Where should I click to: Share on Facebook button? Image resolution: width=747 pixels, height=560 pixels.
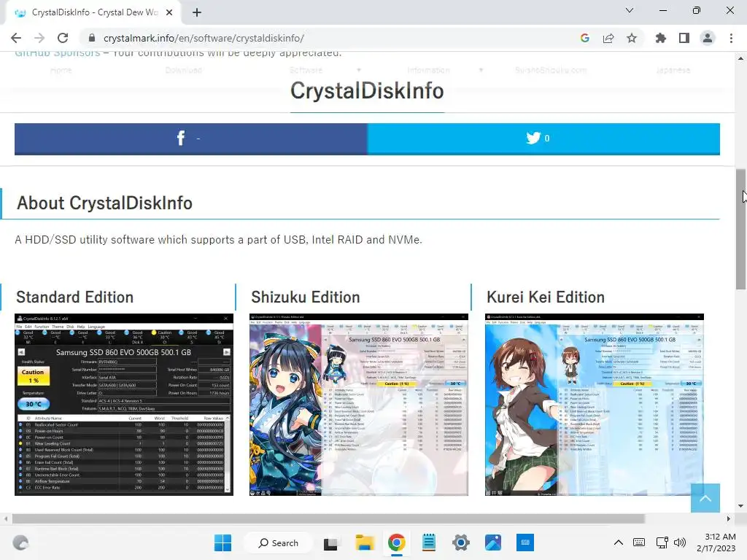[190, 139]
